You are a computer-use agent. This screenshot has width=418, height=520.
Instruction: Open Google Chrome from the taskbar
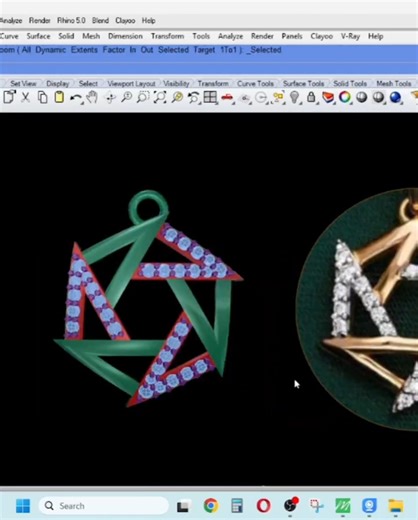tap(211, 506)
